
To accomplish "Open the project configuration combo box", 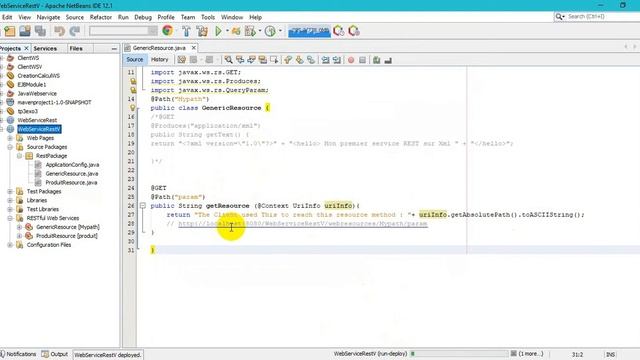I will [123, 31].
